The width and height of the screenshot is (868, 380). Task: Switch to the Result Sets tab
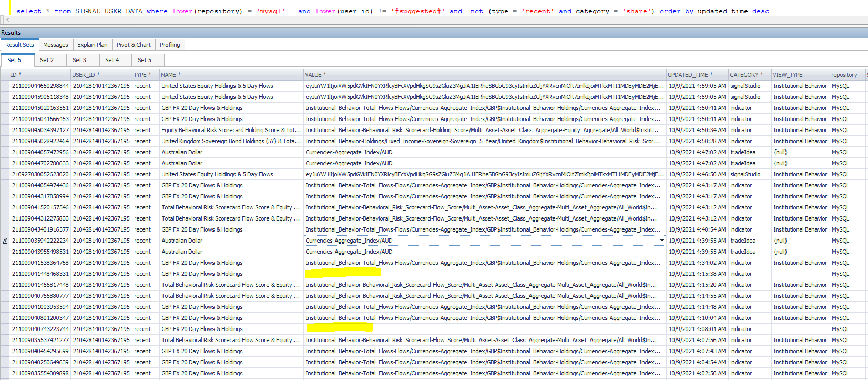click(20, 45)
